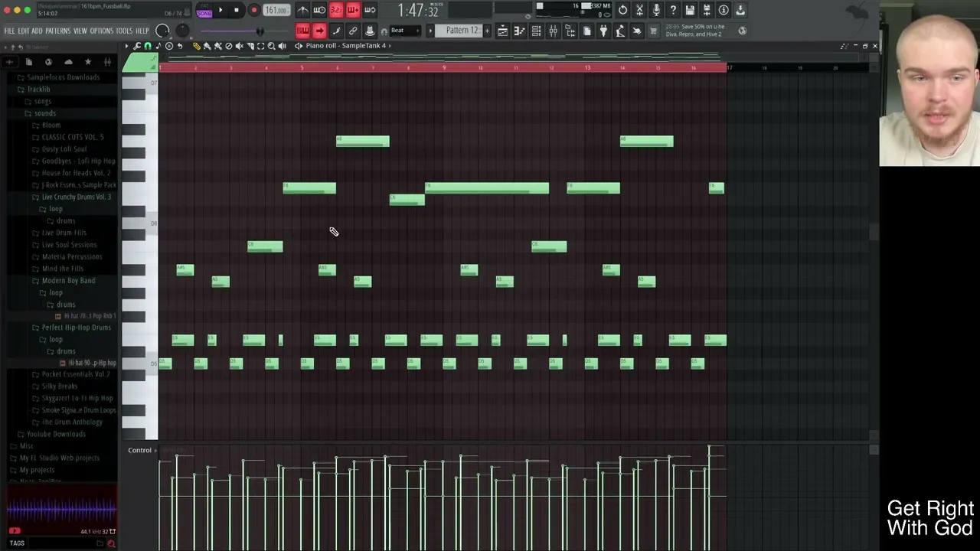
Task: Click the microphone one-click recording icon
Action: pyautogui.click(x=656, y=10)
